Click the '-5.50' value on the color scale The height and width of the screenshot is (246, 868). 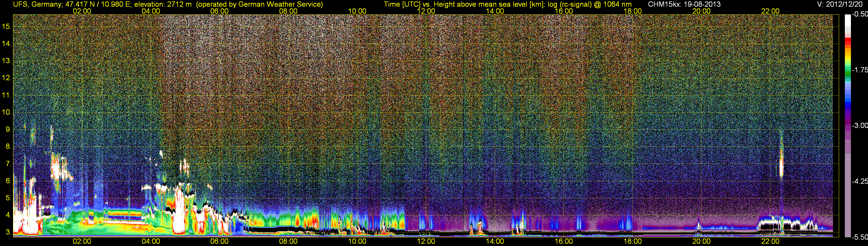point(860,237)
